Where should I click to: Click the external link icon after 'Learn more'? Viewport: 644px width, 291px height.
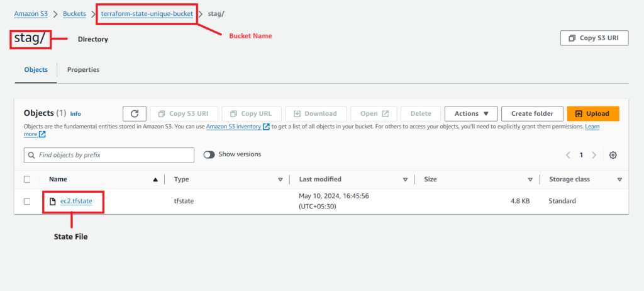42,134
